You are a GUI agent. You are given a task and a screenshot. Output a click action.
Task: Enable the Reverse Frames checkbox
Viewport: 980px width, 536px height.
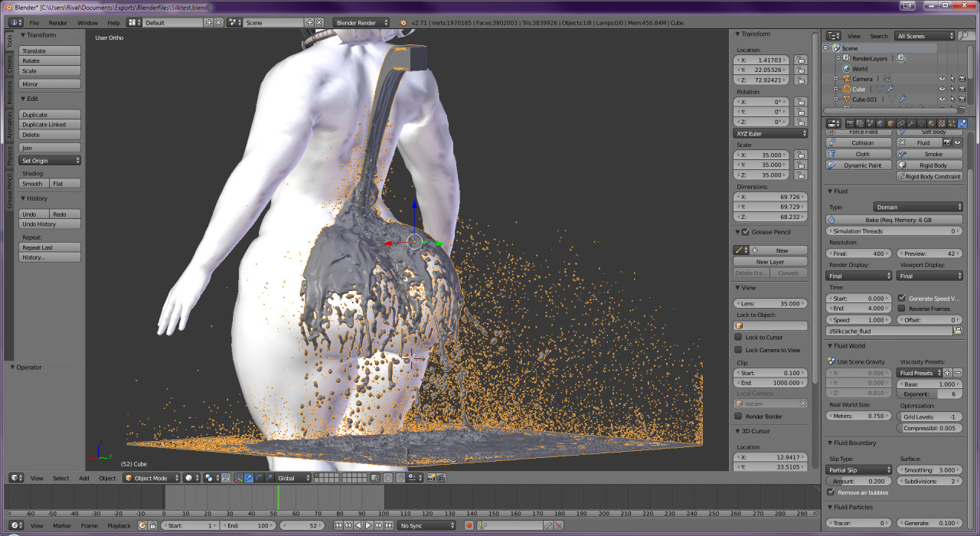[901, 309]
